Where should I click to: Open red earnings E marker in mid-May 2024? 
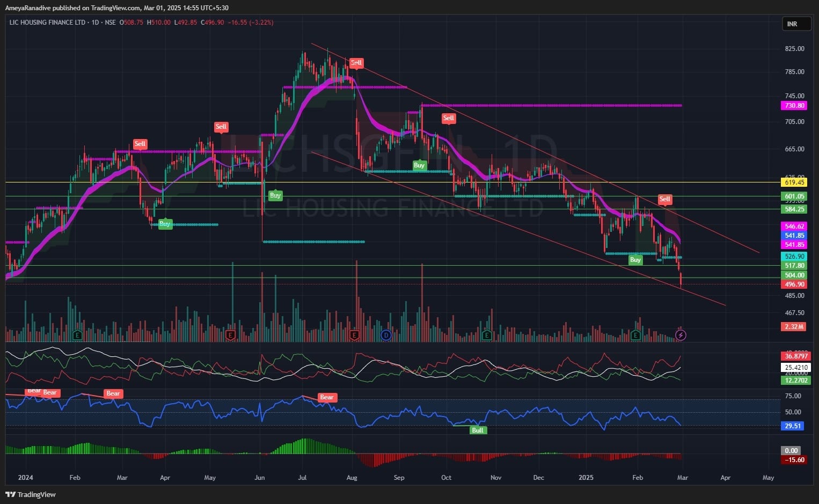coord(231,335)
